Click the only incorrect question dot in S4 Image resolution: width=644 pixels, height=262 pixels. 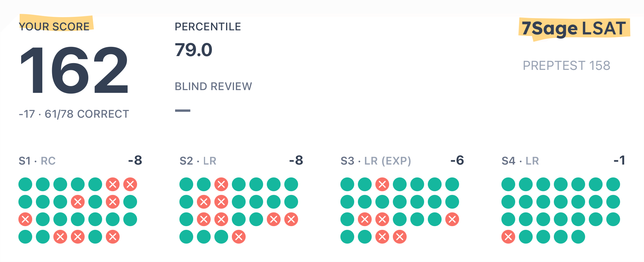pyautogui.click(x=508, y=237)
